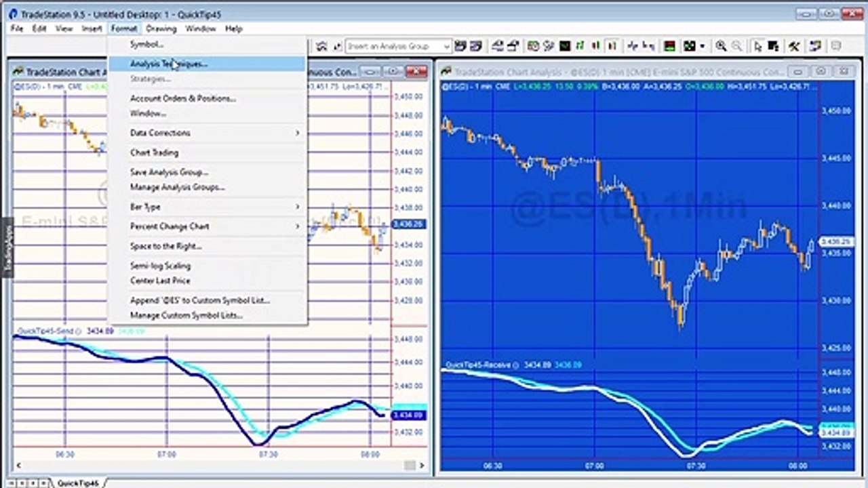Expand the Data Corrections submenu
Screen dimensions: 868x488
point(208,133)
